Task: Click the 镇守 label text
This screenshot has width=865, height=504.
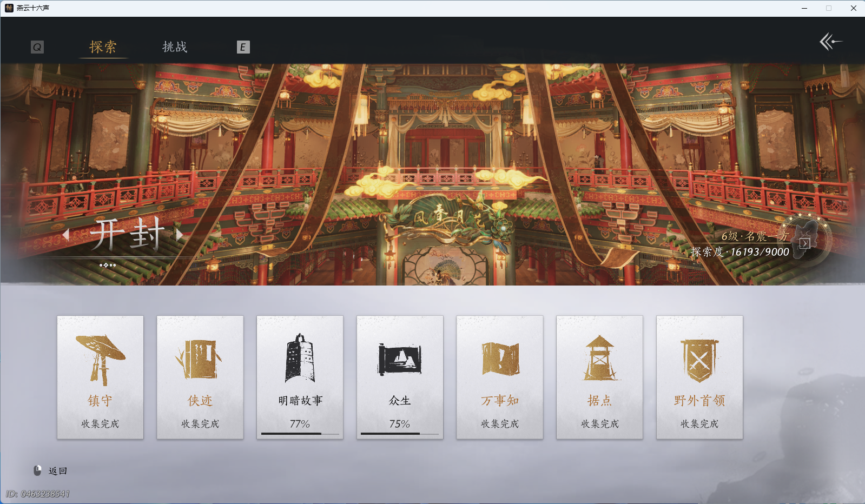Action: [x=100, y=401]
